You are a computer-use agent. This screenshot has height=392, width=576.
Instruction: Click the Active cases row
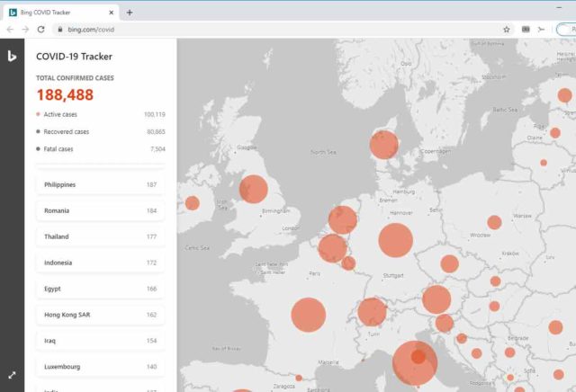pyautogui.click(x=101, y=114)
